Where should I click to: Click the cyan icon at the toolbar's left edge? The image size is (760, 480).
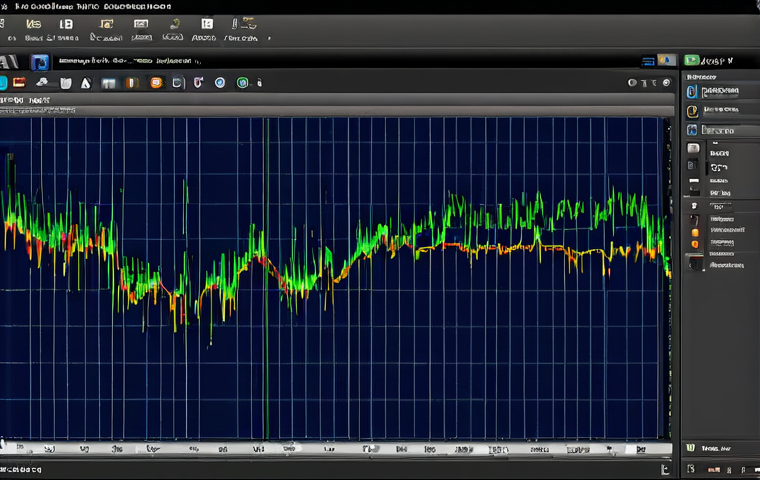(x=3, y=82)
